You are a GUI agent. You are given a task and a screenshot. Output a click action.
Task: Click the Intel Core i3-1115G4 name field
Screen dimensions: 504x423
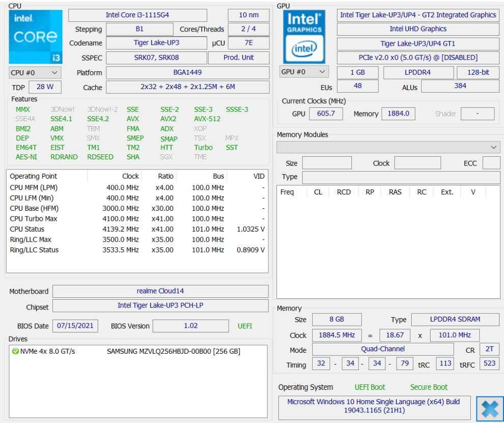coord(137,15)
